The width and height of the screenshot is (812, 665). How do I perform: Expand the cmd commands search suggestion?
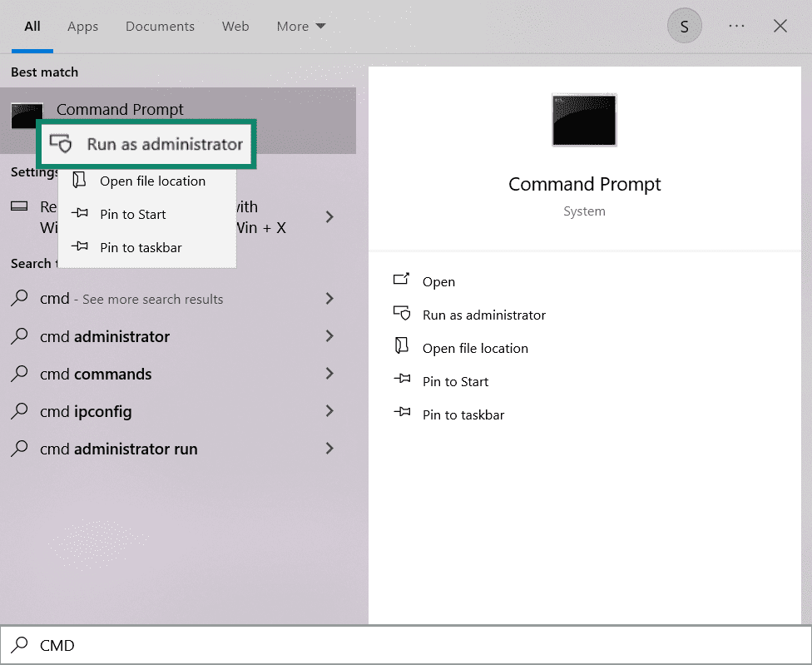click(x=329, y=374)
